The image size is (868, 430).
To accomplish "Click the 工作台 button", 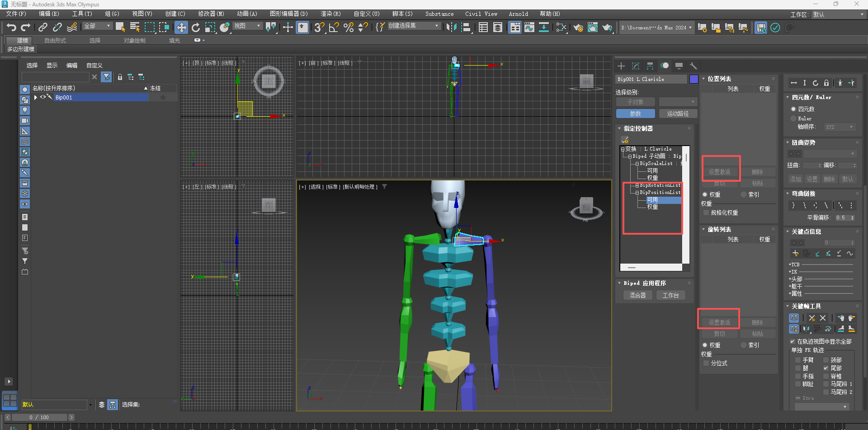I will 670,295.
